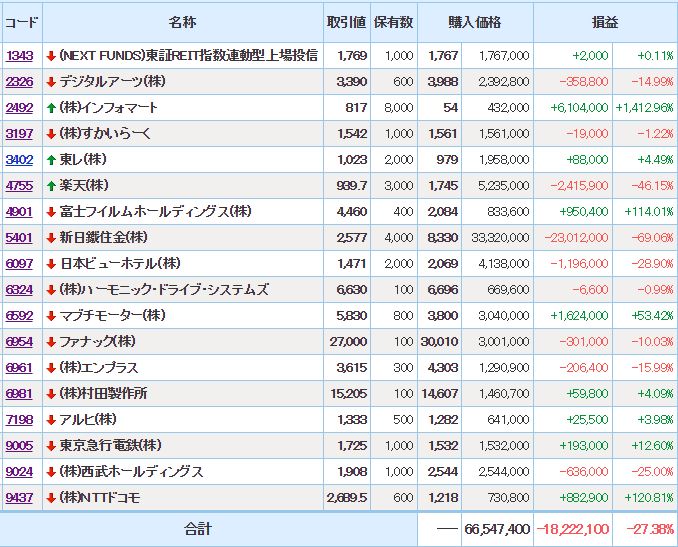Click the 合計 total row label
The height and width of the screenshot is (547, 678).
[198, 529]
